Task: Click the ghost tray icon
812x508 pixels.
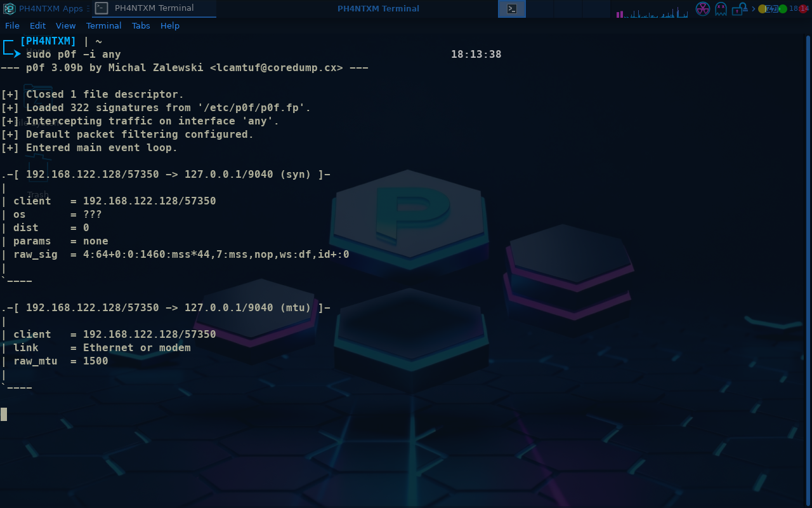Action: (721, 9)
